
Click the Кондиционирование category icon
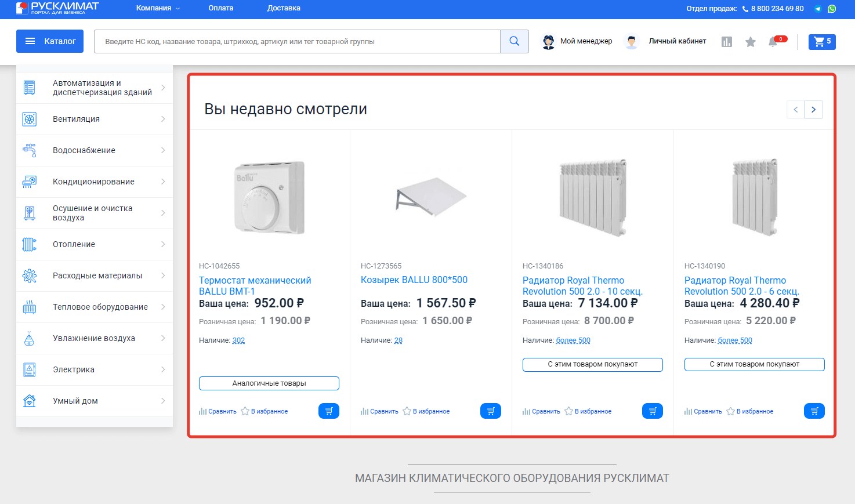30,182
